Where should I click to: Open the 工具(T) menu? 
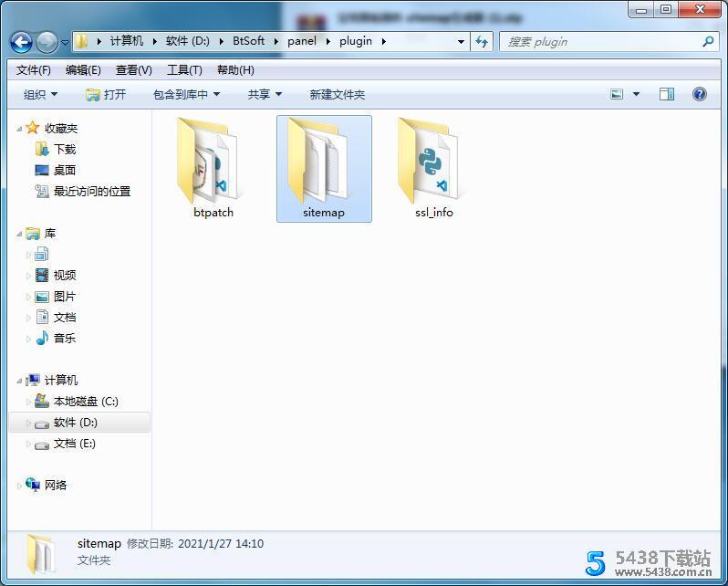[184, 70]
